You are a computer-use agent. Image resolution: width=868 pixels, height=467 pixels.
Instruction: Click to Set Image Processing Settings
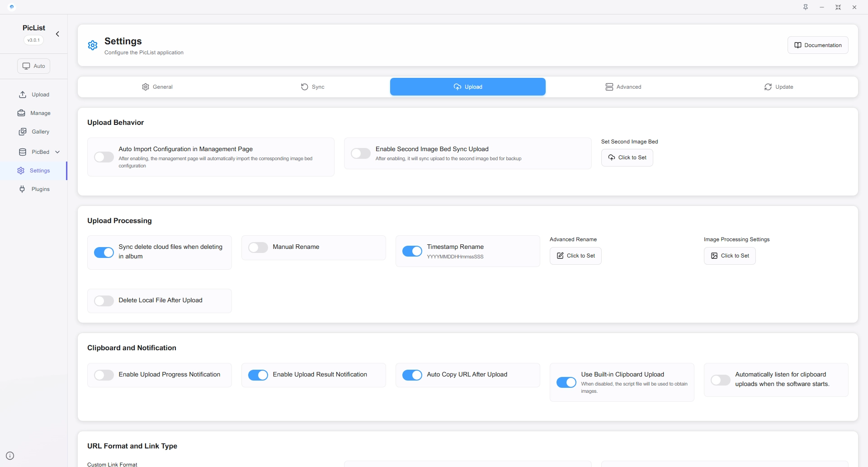[x=730, y=256]
